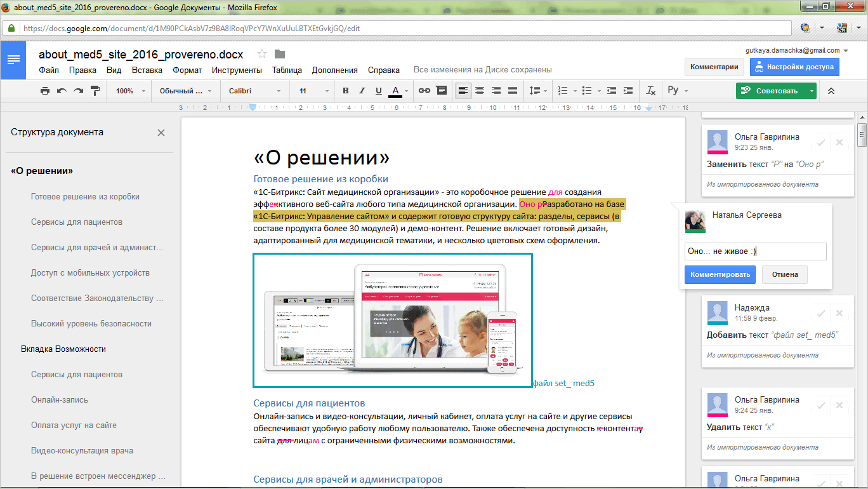The height and width of the screenshot is (489, 868).
Task: Click the Increase indent icon
Action: pyautogui.click(x=628, y=91)
